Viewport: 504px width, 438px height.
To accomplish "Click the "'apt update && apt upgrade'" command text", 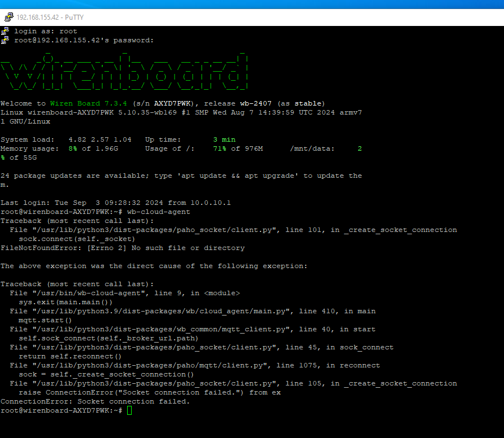I will click(238, 176).
